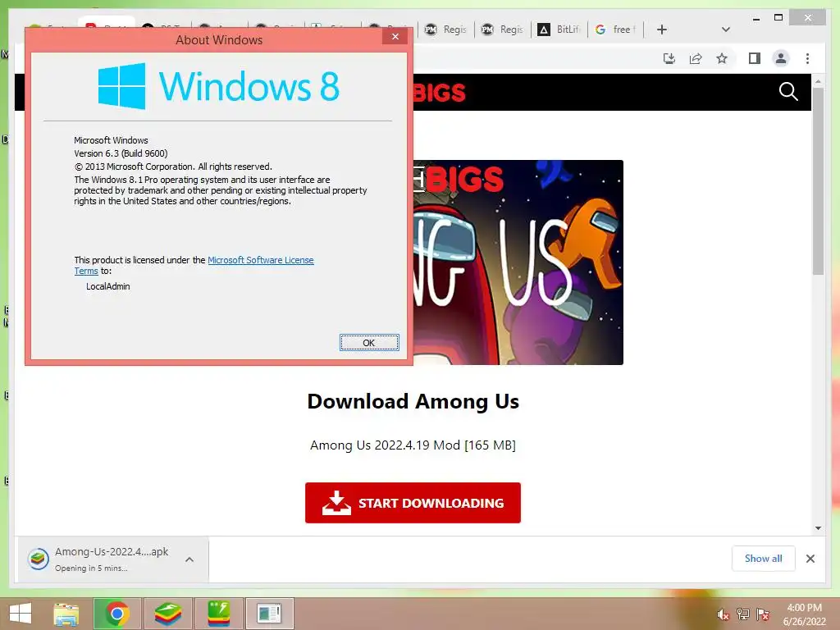
Task: Switch to the Google 'free' tab
Action: [615, 30]
